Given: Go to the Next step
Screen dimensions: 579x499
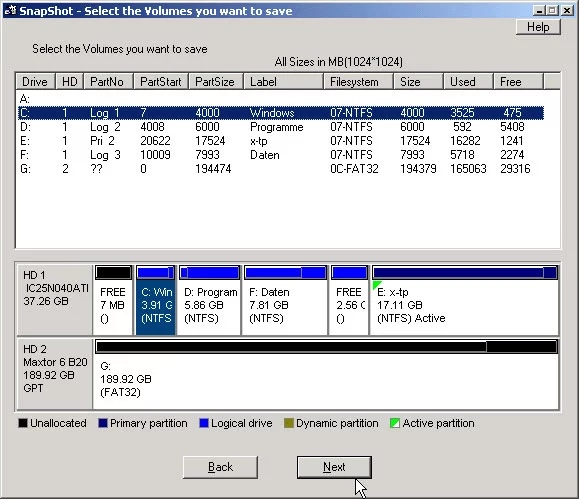Looking at the screenshot, I should pos(334,467).
